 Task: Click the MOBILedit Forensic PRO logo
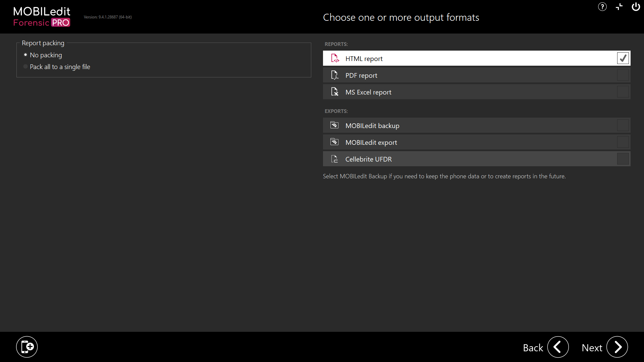pos(42,17)
